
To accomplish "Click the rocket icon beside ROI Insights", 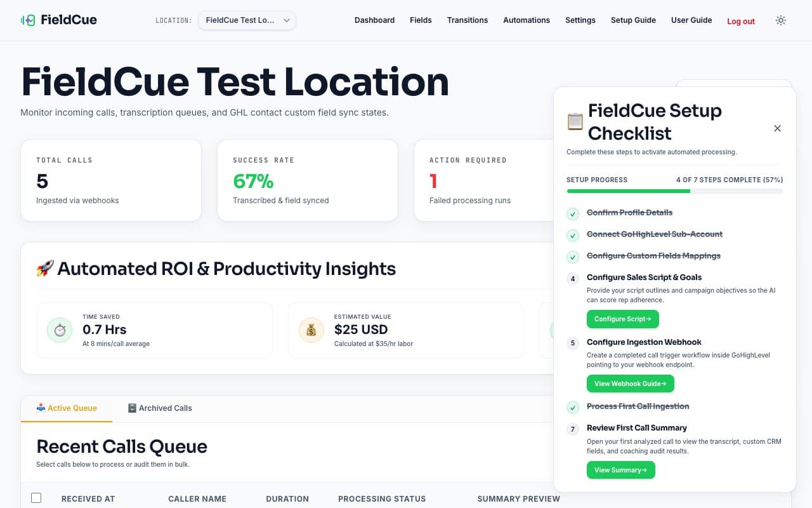I will (x=44, y=269).
